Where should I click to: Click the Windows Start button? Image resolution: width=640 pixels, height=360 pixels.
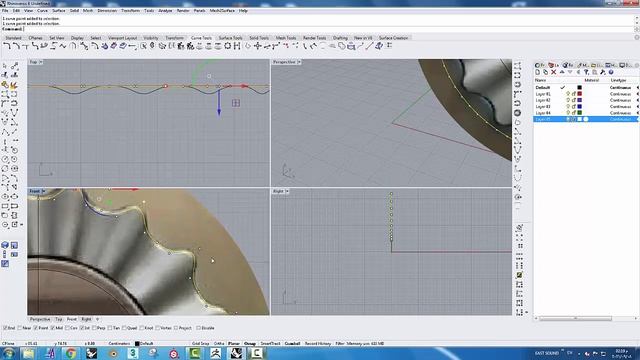8,353
